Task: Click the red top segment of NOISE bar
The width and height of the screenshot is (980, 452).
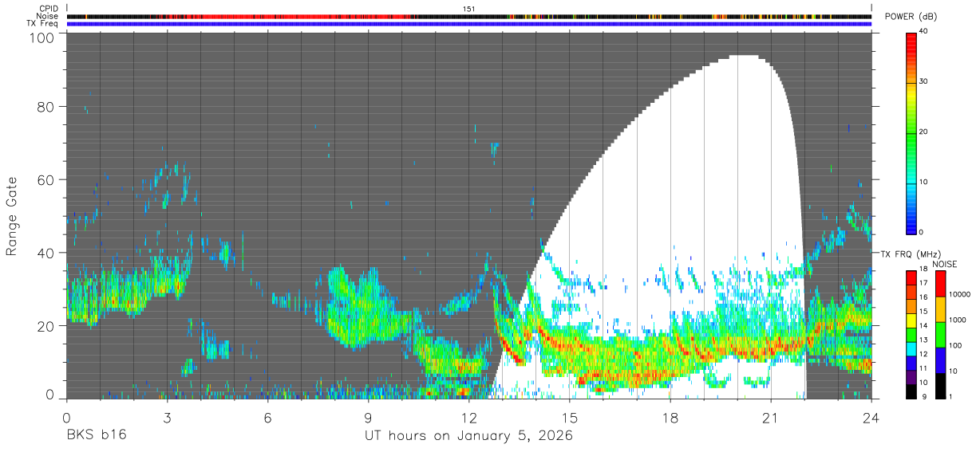Action: [941, 284]
